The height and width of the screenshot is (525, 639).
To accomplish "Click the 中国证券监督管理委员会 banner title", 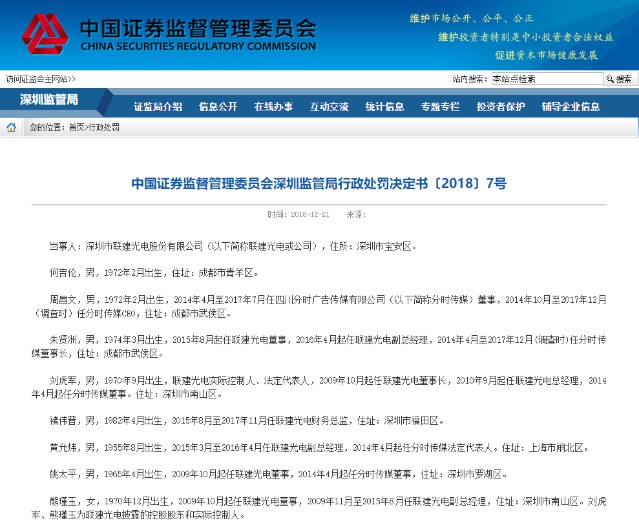I will pyautogui.click(x=198, y=28).
